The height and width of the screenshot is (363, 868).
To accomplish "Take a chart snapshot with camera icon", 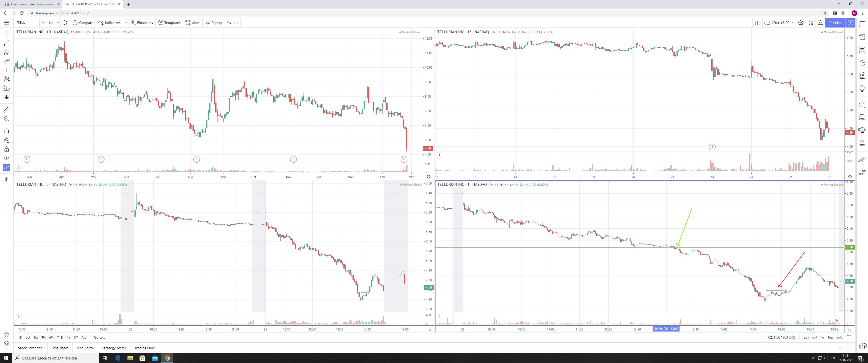I will click(x=821, y=22).
